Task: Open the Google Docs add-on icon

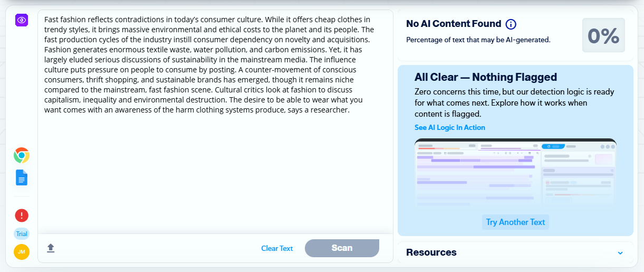Action: (x=22, y=178)
